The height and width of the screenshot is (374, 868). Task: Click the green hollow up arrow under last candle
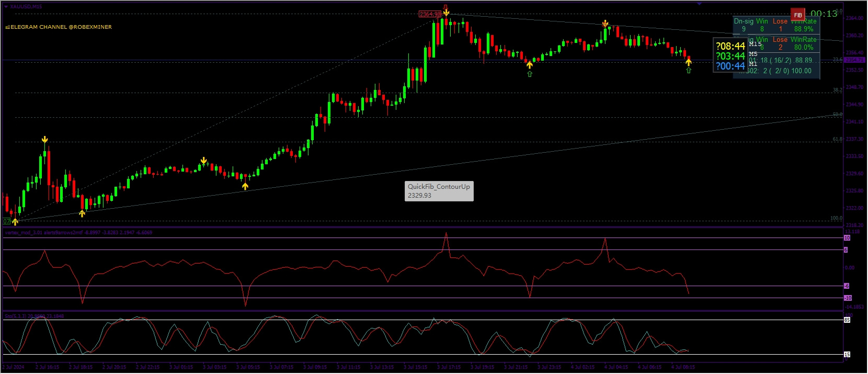pyautogui.click(x=689, y=71)
